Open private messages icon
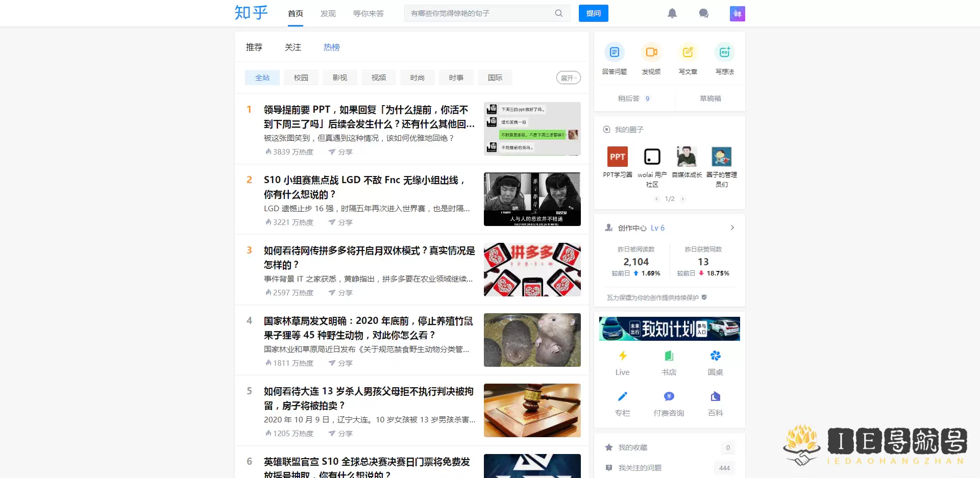Image resolution: width=980 pixels, height=478 pixels. (x=704, y=13)
